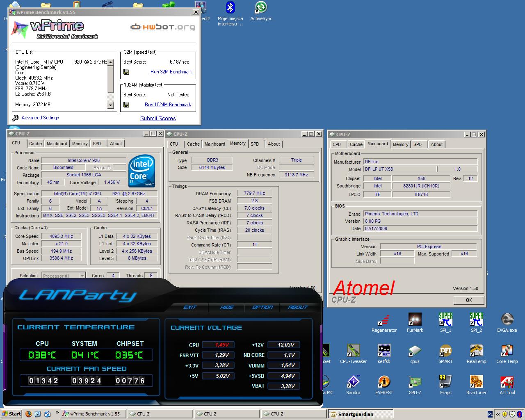
Task: Open OPTION in the LANParty panel
Action: click(262, 307)
